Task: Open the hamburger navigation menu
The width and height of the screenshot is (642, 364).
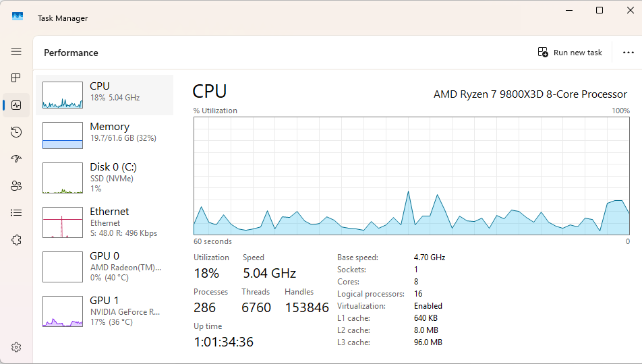Action: [x=16, y=51]
